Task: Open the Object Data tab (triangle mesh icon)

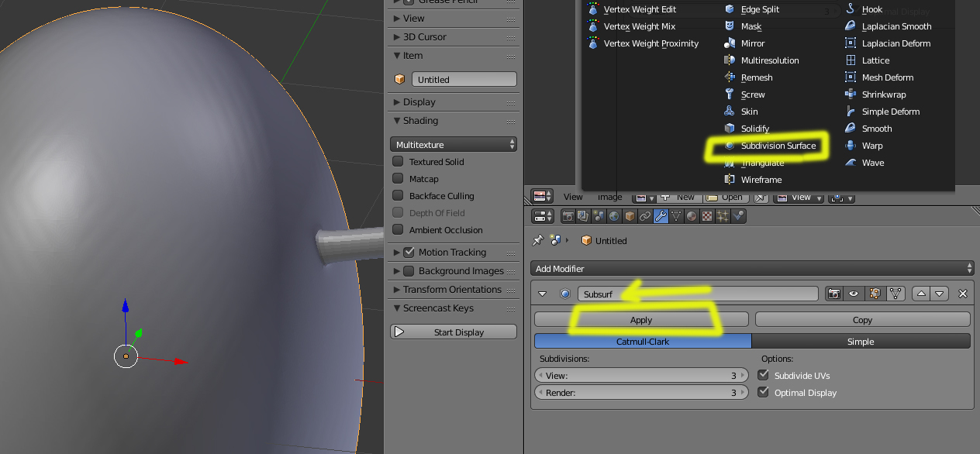Action: click(x=676, y=216)
